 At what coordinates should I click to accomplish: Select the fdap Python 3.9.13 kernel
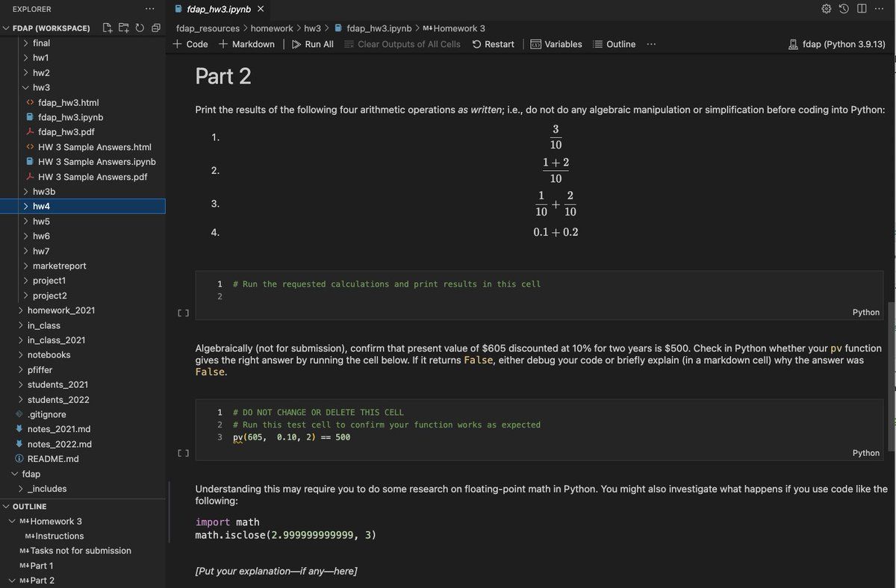pos(836,44)
